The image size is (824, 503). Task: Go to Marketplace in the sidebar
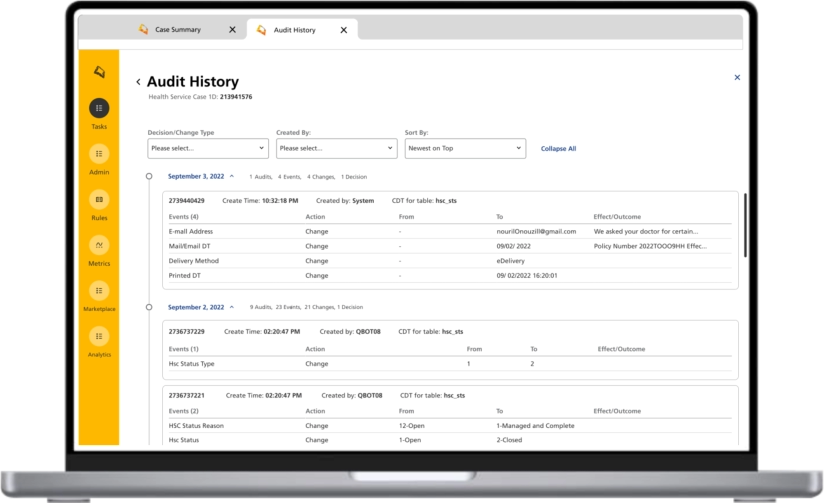(99, 291)
